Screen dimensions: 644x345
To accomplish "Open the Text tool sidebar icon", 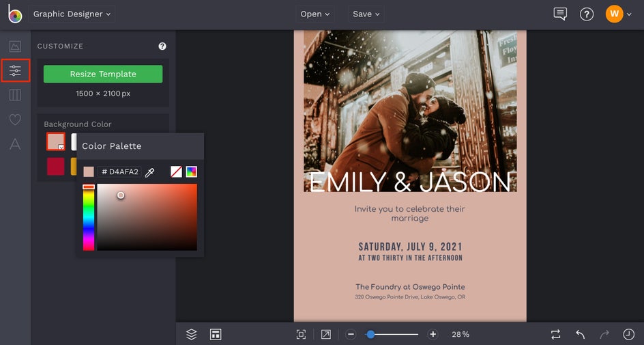I will [15, 144].
